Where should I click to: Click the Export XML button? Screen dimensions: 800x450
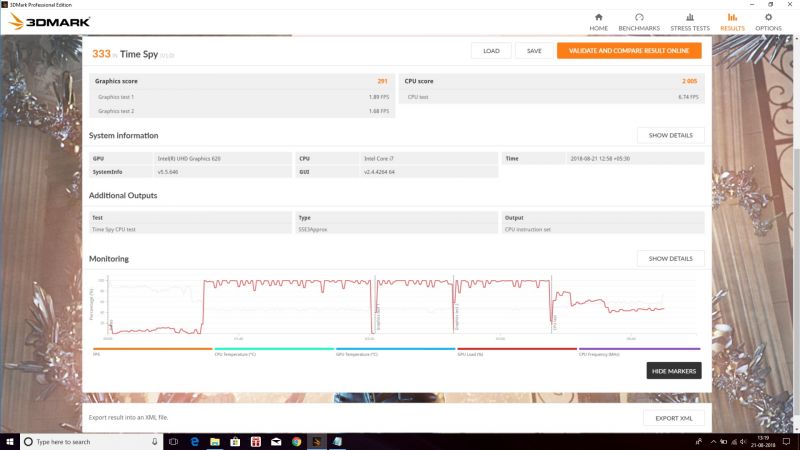click(673, 418)
